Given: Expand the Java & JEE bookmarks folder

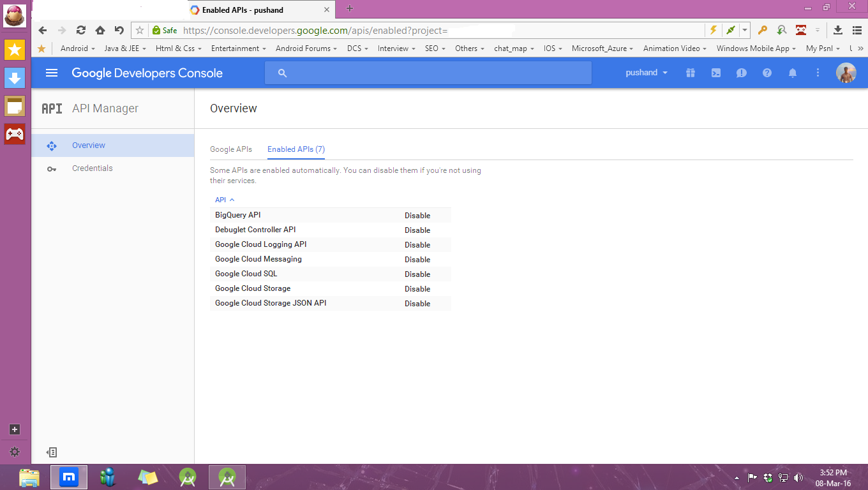Looking at the screenshot, I should (125, 48).
